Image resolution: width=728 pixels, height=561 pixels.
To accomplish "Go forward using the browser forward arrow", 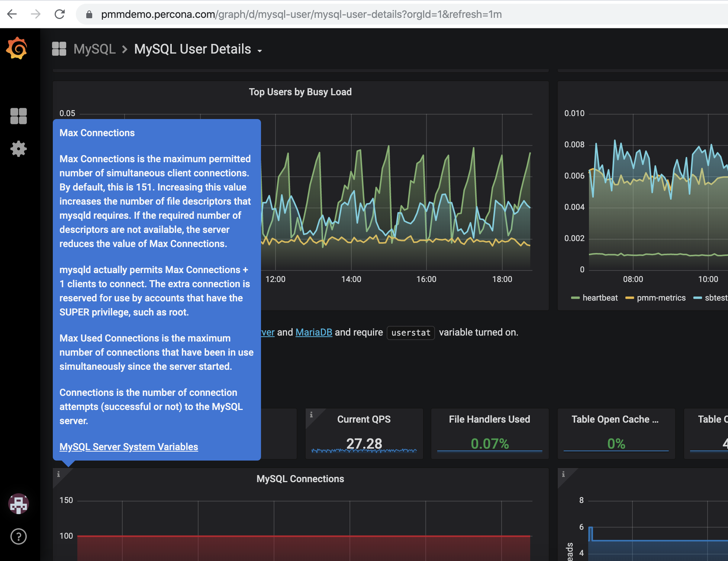I will click(x=36, y=14).
